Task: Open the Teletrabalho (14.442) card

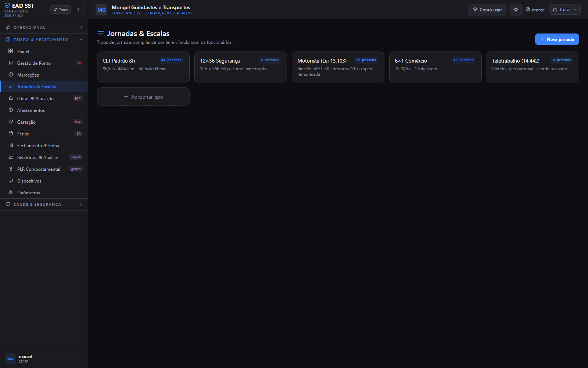Action: pyautogui.click(x=533, y=67)
